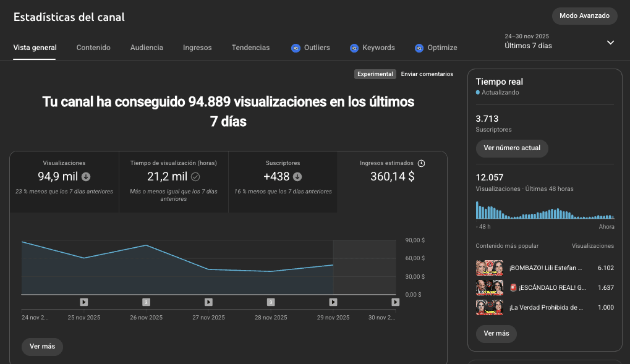Click the Modo Avanzado button

tap(585, 15)
